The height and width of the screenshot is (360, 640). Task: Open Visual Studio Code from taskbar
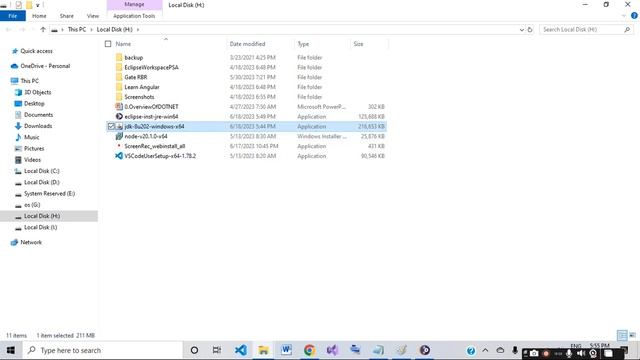pyautogui.click(x=241, y=350)
